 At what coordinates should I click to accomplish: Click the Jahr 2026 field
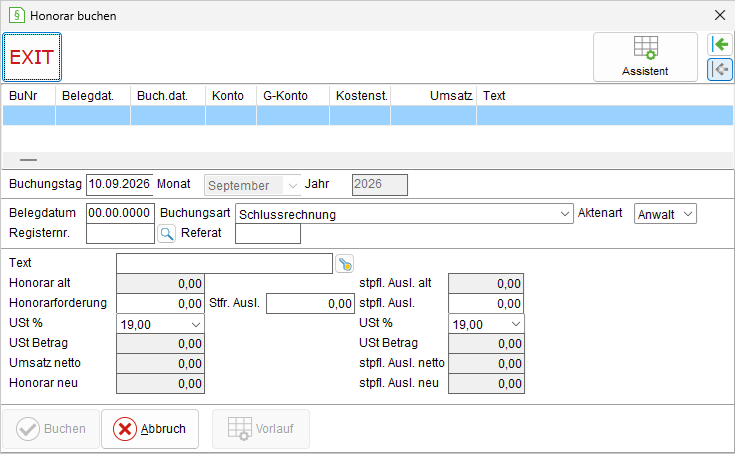click(380, 185)
